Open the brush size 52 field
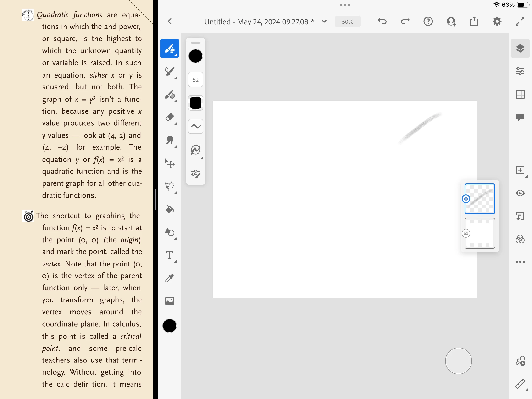 [195, 80]
